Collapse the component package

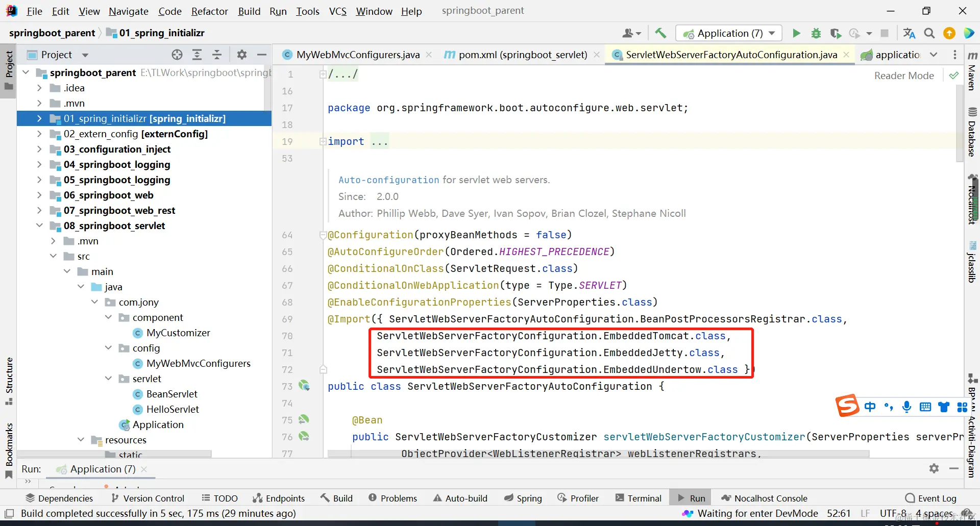(x=108, y=317)
